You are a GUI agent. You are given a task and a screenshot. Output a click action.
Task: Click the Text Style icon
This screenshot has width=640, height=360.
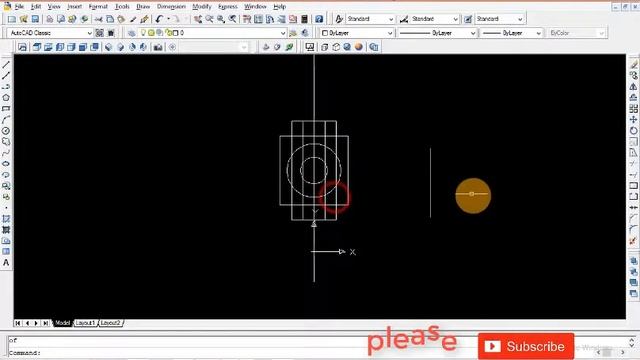pos(339,19)
